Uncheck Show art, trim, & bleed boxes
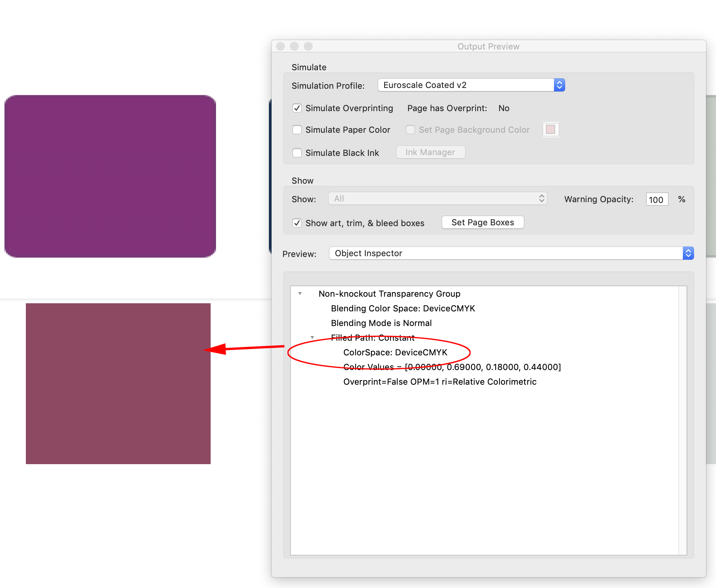 [297, 223]
